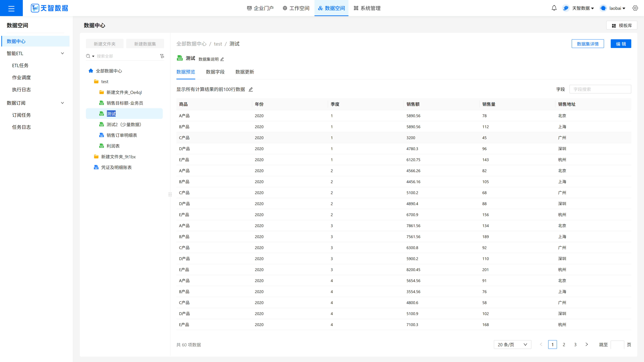Viewport: 644px width, 362px height.
Task: Open the search scope dropdown arrow
Action: tap(93, 56)
